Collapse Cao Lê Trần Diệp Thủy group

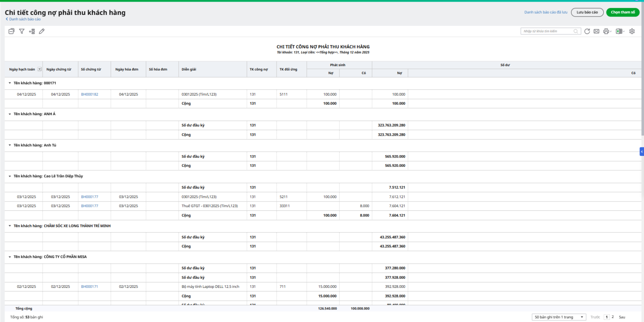pos(10,176)
